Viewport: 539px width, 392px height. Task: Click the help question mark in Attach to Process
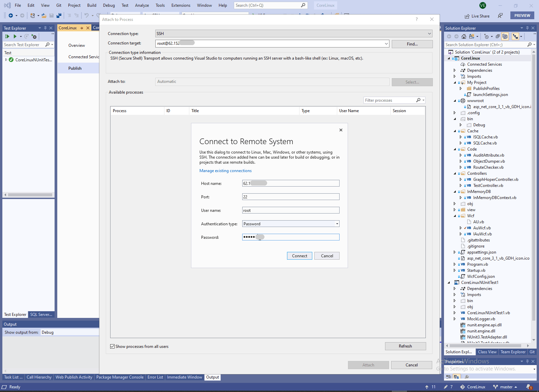pos(417,19)
